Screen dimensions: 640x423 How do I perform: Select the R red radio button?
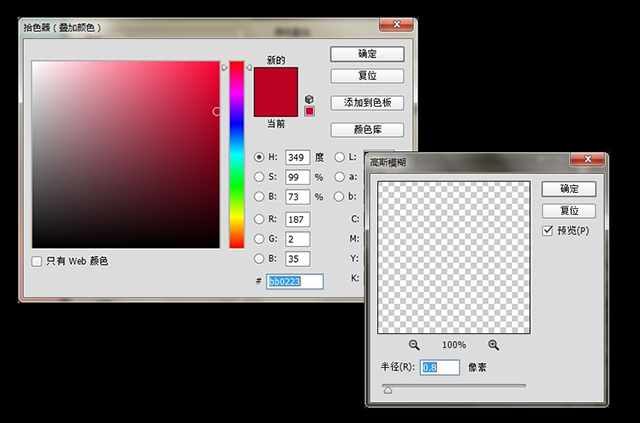pos(260,219)
